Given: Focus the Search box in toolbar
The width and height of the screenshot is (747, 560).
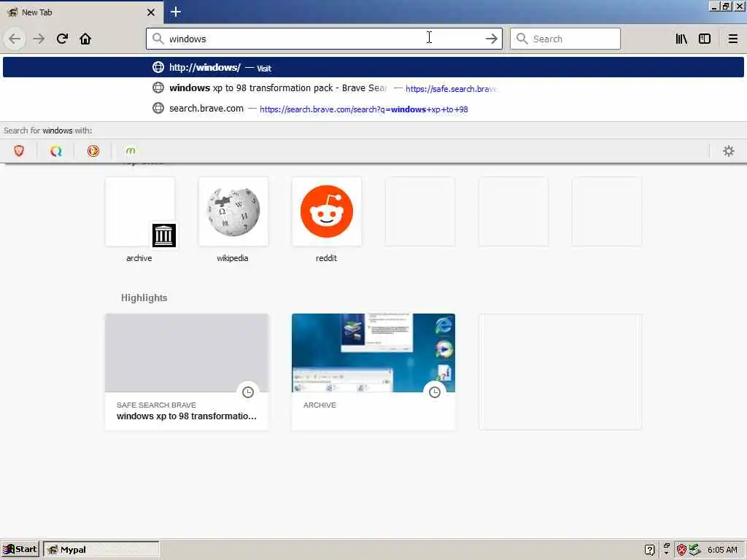Looking at the screenshot, I should tap(565, 39).
